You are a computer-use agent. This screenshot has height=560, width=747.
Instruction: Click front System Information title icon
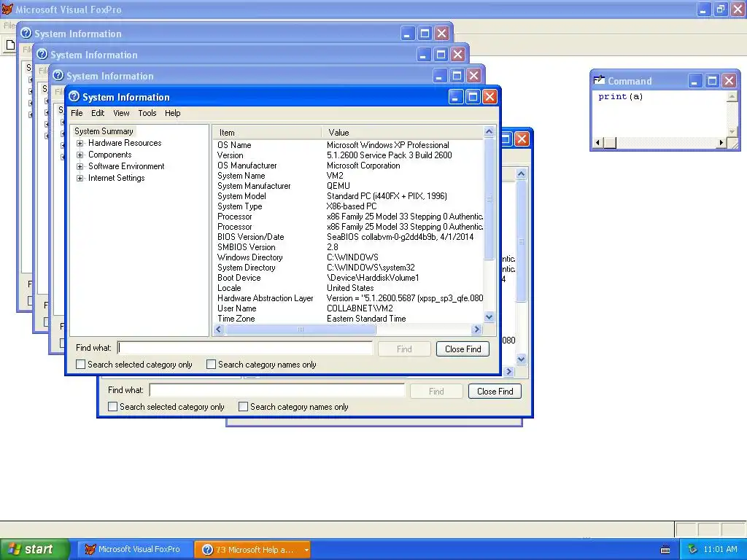click(x=74, y=97)
